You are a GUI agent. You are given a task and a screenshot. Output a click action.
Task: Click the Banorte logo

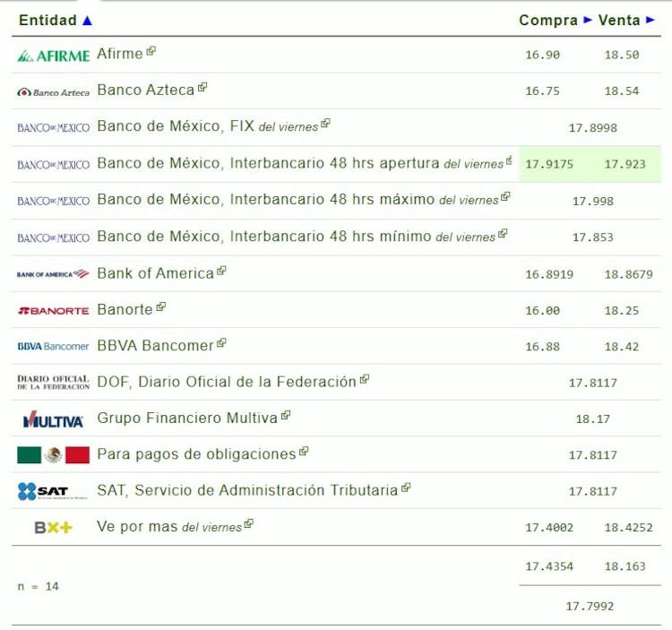click(x=54, y=311)
